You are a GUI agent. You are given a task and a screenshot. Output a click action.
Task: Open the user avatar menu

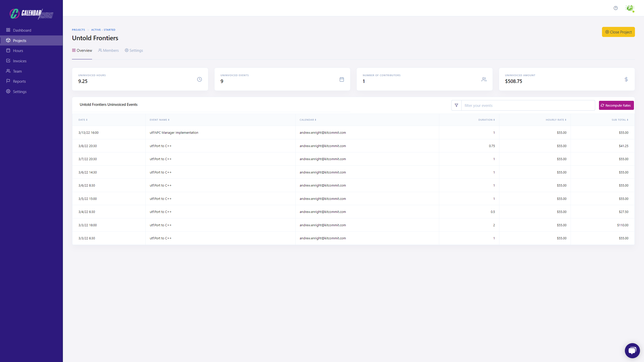[630, 8]
